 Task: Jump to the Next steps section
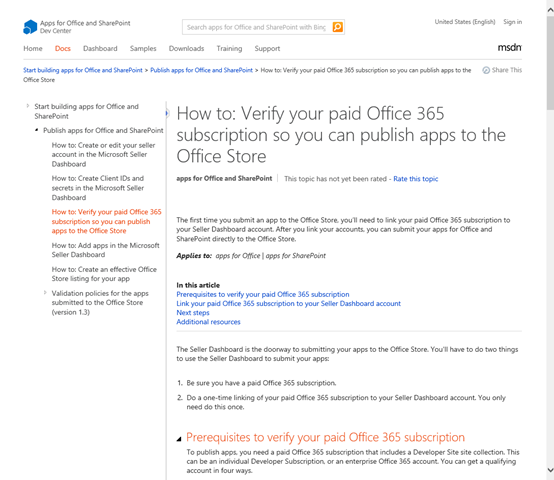tap(193, 313)
